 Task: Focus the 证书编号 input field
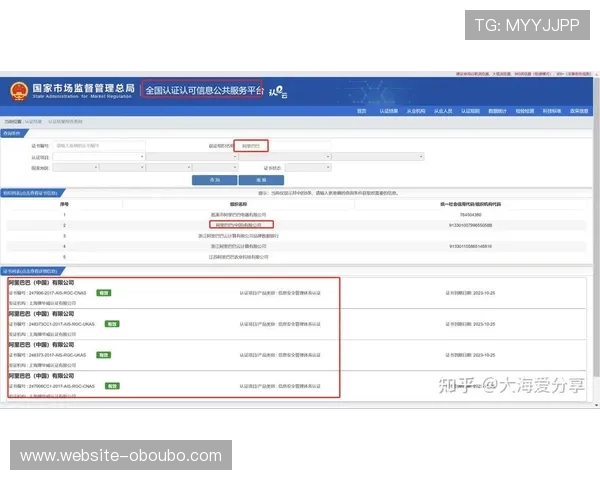(x=99, y=145)
